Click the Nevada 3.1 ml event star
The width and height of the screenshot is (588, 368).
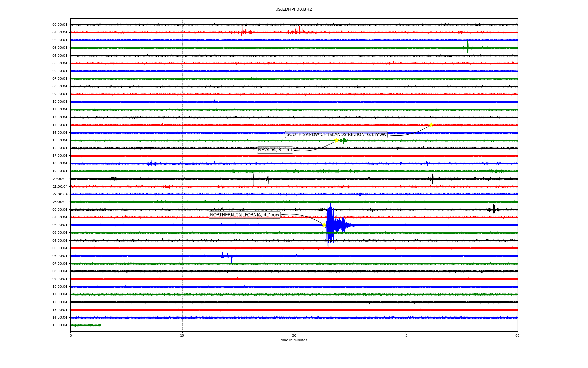pyautogui.click(x=337, y=140)
